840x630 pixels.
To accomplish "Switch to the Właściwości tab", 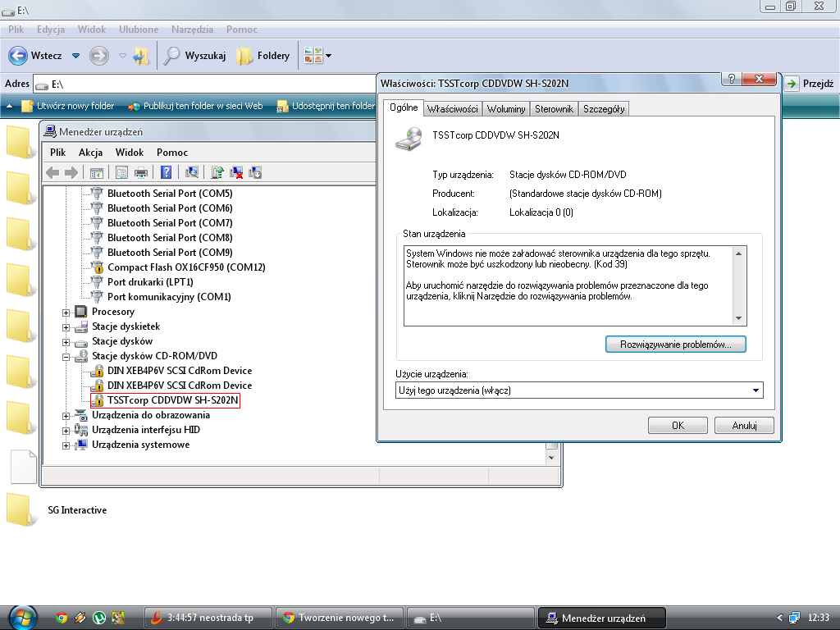I will [x=452, y=109].
